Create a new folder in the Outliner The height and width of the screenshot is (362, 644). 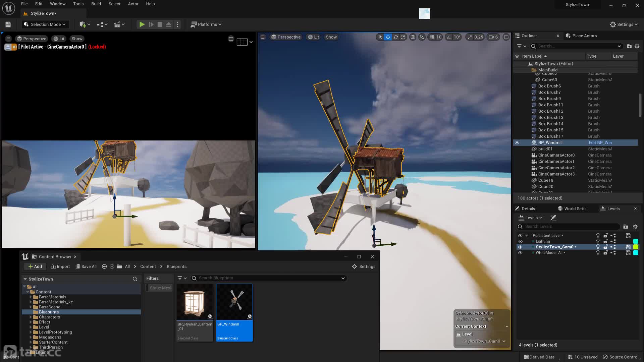[629, 46]
